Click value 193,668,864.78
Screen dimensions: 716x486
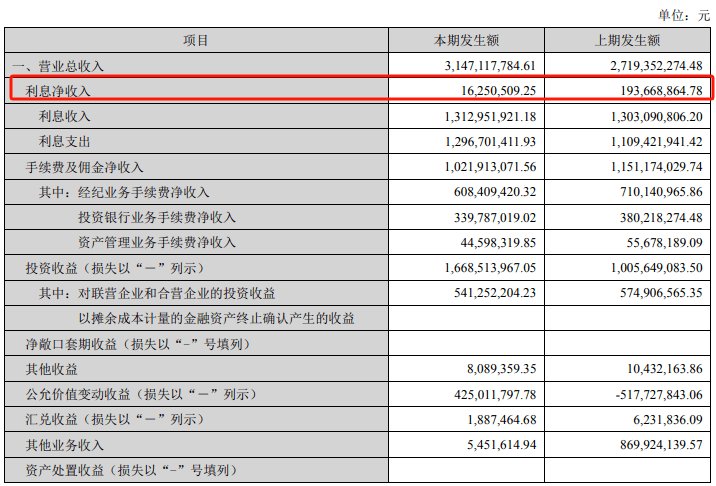pos(662,90)
